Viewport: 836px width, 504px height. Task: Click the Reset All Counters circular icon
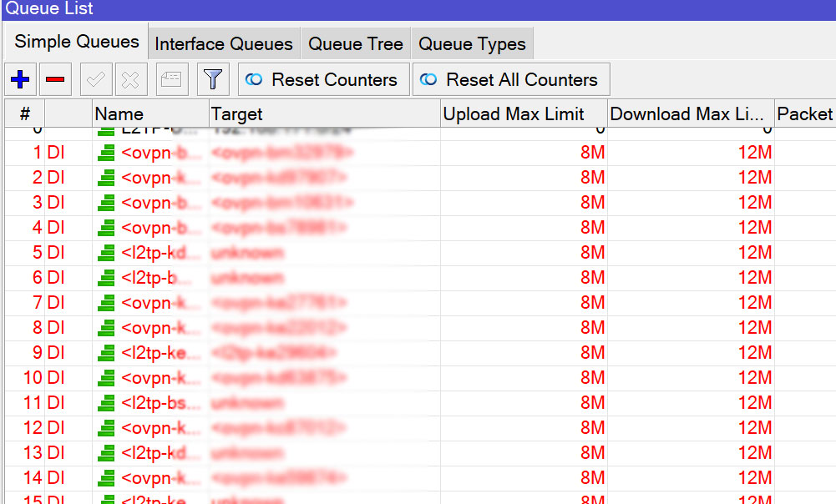pyautogui.click(x=429, y=79)
